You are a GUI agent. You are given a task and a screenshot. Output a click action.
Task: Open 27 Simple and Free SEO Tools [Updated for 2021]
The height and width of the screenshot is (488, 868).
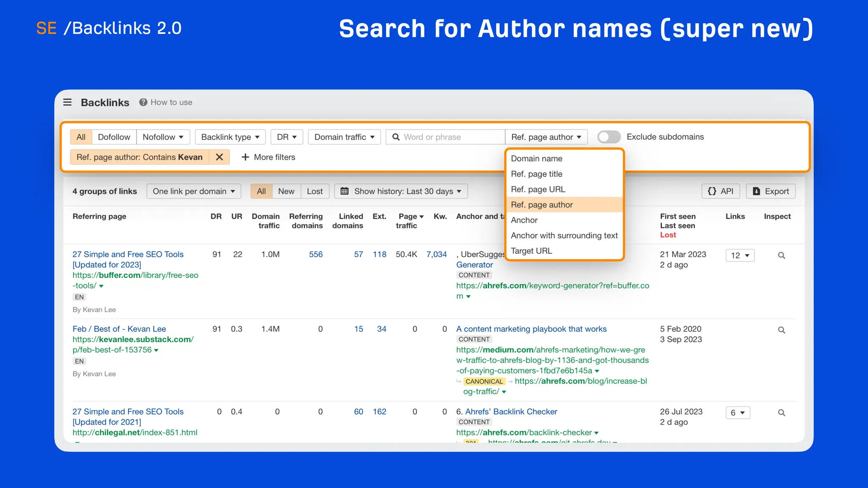[x=128, y=416]
